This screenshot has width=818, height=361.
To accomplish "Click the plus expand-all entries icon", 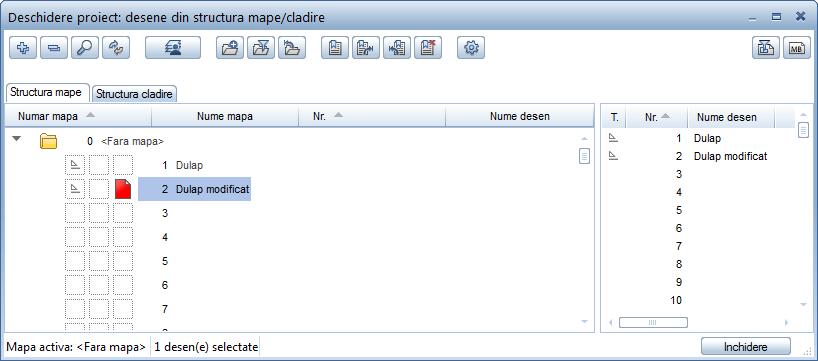I will click(23, 48).
